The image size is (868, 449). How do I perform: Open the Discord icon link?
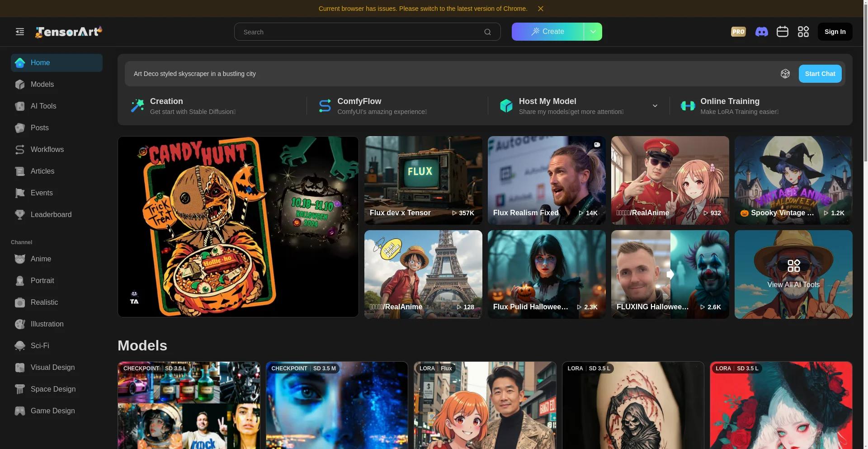pyautogui.click(x=762, y=32)
